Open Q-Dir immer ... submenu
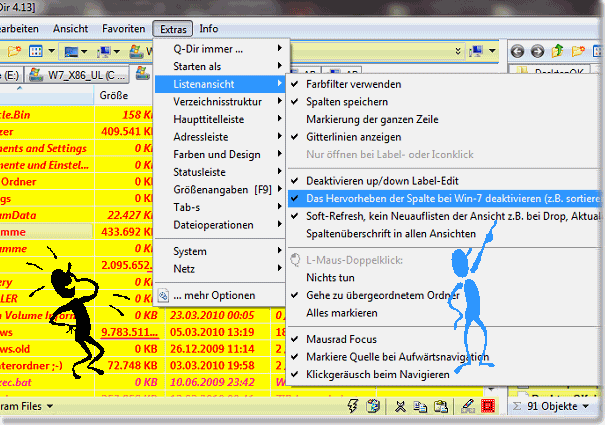605x425 pixels. 220,49
